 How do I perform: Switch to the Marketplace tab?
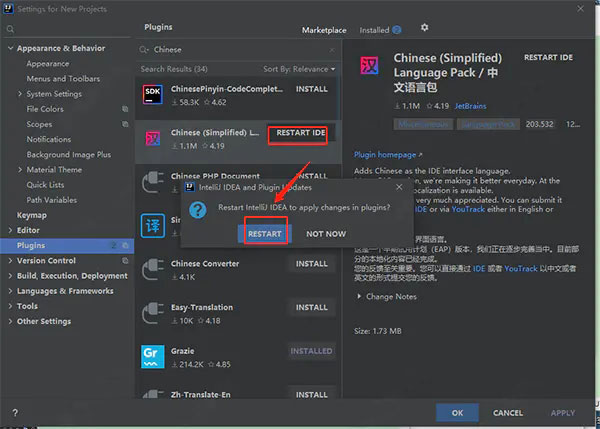324,30
